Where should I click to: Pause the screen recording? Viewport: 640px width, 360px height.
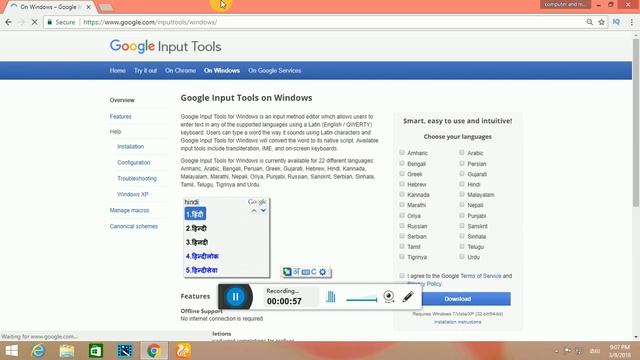(236, 297)
